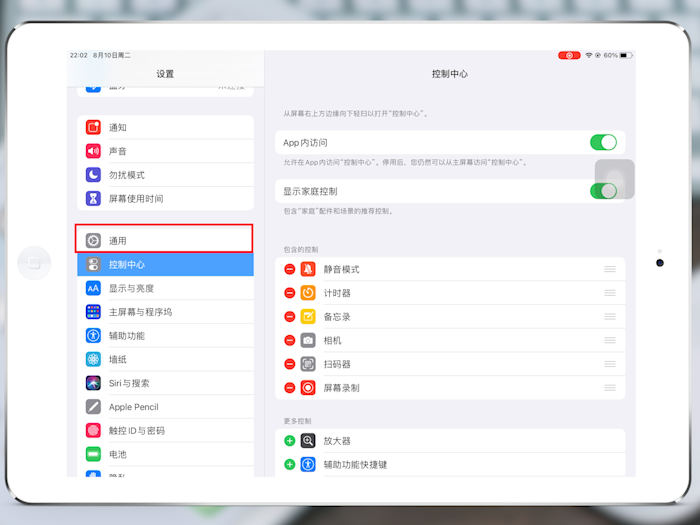Remove 相机 with red minus
This screenshot has width=700, height=525.
point(290,340)
